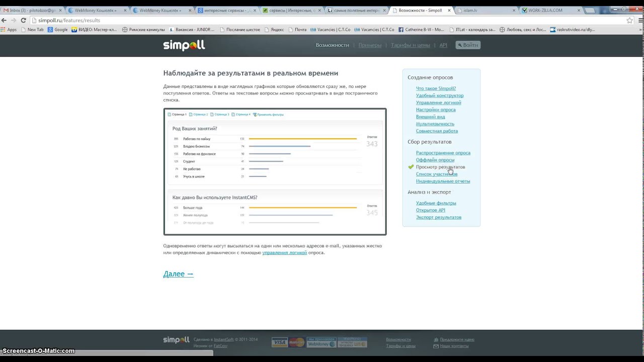Open the Римские каникулы bookmark
The width and height of the screenshot is (644, 362).
tap(143, 30)
